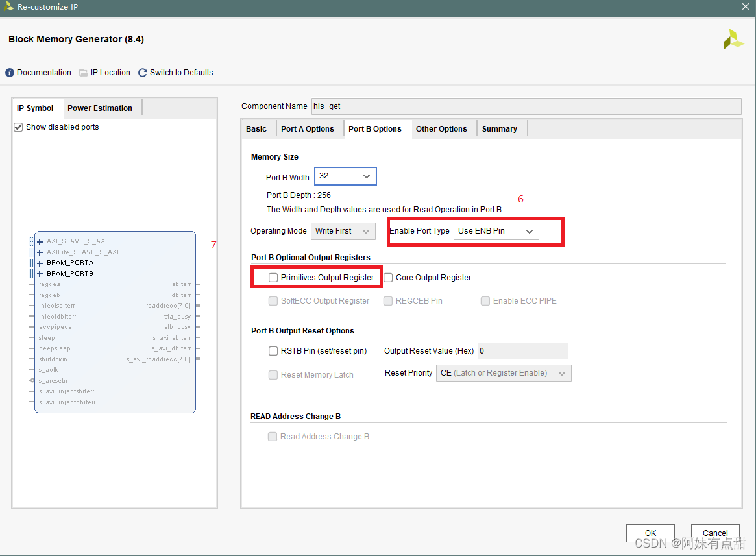
Task: Click the Component Name field his_get
Action: pos(526,106)
